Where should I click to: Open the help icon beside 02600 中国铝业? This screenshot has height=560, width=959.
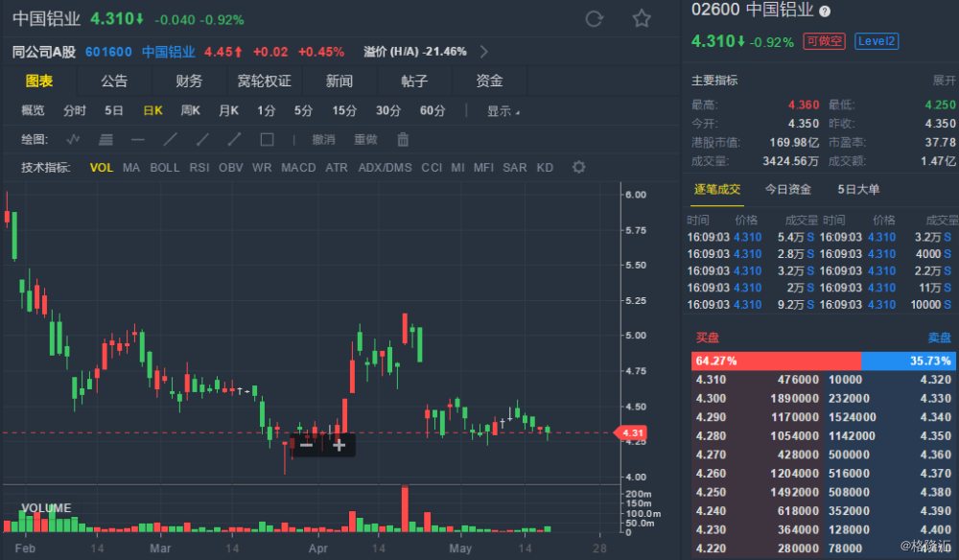[825, 12]
